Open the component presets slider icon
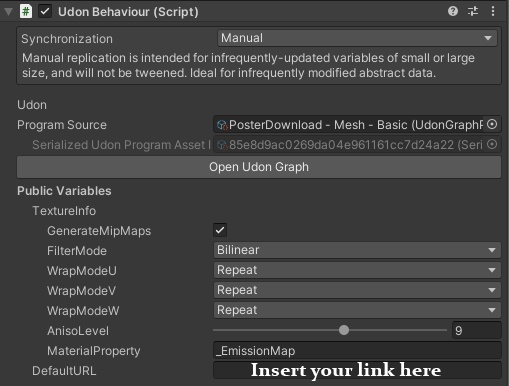 pyautogui.click(x=473, y=11)
